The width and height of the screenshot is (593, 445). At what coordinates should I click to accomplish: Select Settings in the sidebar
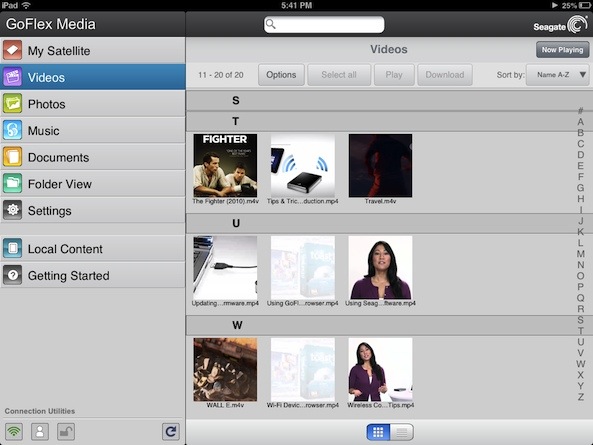pyautogui.click(x=93, y=210)
